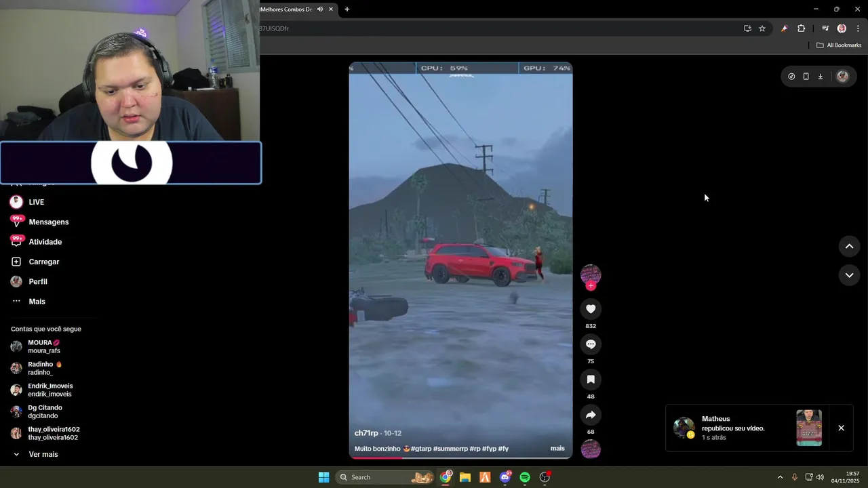Close the Melhores Combos tab
Image resolution: width=868 pixels, height=488 pixels.
331,9
